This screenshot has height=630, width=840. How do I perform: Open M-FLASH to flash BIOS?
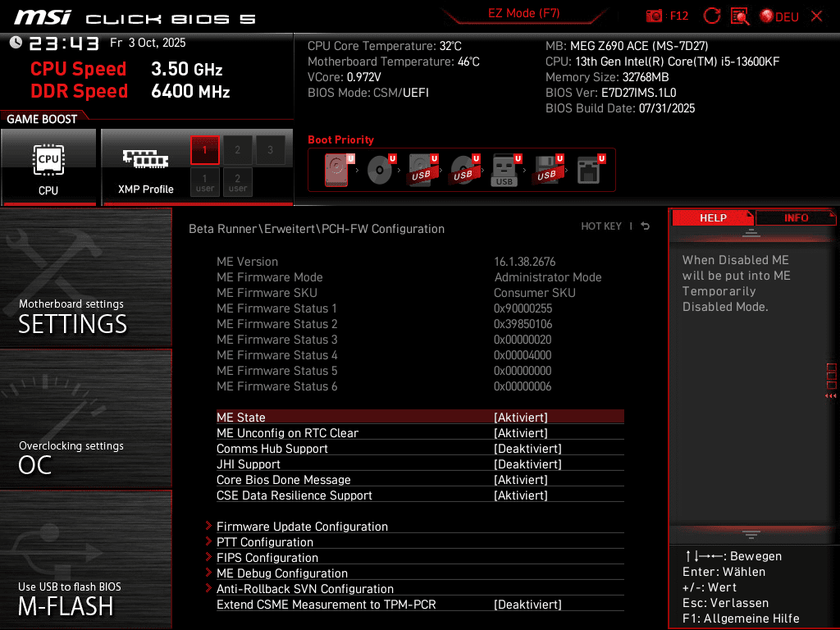tap(85, 559)
